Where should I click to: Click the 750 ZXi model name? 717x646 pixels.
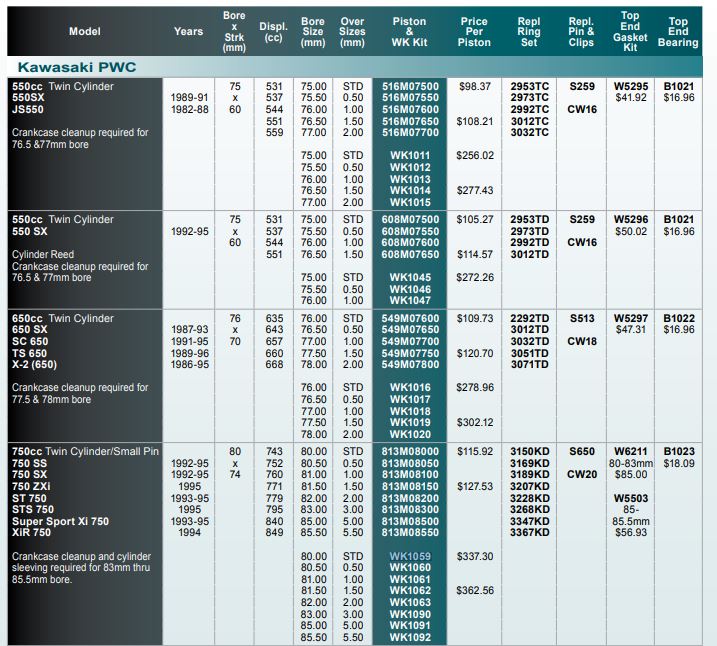(32, 486)
